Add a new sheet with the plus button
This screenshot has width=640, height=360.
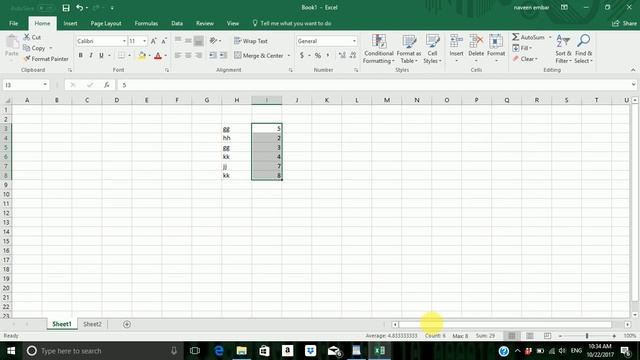point(127,324)
